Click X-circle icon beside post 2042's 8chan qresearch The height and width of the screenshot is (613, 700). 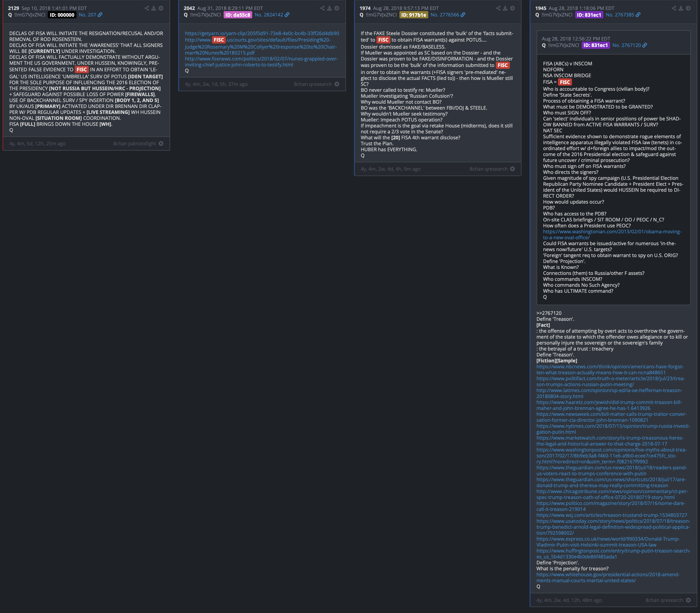click(337, 84)
